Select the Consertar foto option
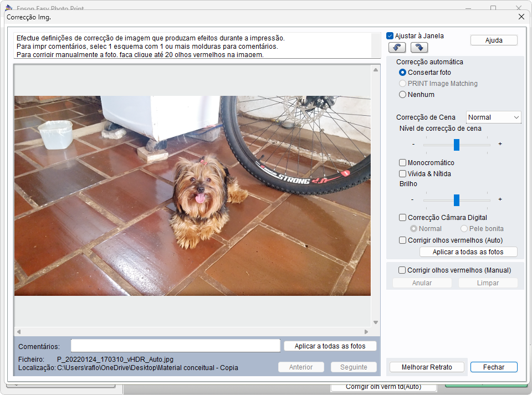The height and width of the screenshot is (395, 532). pyautogui.click(x=402, y=72)
